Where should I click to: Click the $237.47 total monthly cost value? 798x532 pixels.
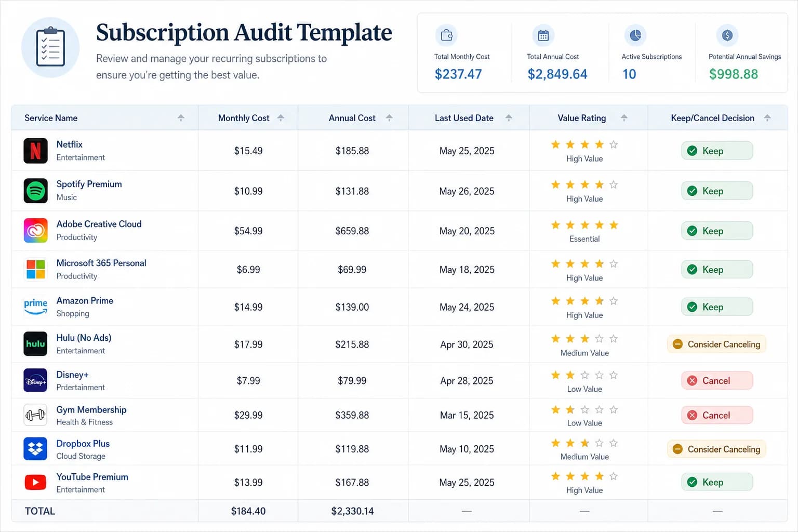click(x=458, y=74)
